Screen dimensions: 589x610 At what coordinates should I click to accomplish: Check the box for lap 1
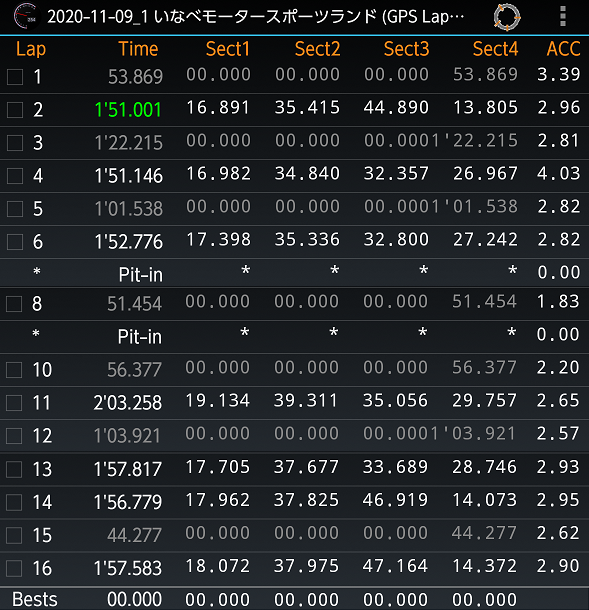pos(15,77)
